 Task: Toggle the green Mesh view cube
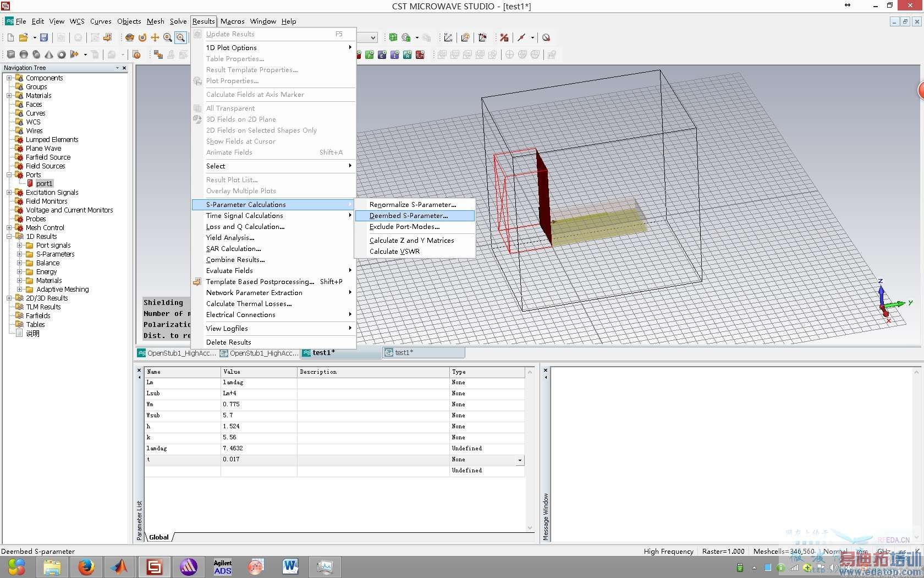point(393,37)
